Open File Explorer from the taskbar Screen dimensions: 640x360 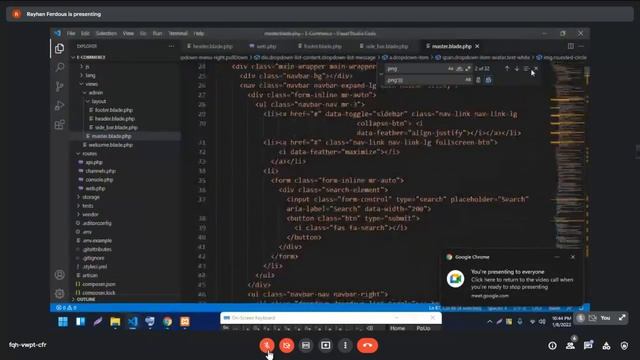coord(115,322)
